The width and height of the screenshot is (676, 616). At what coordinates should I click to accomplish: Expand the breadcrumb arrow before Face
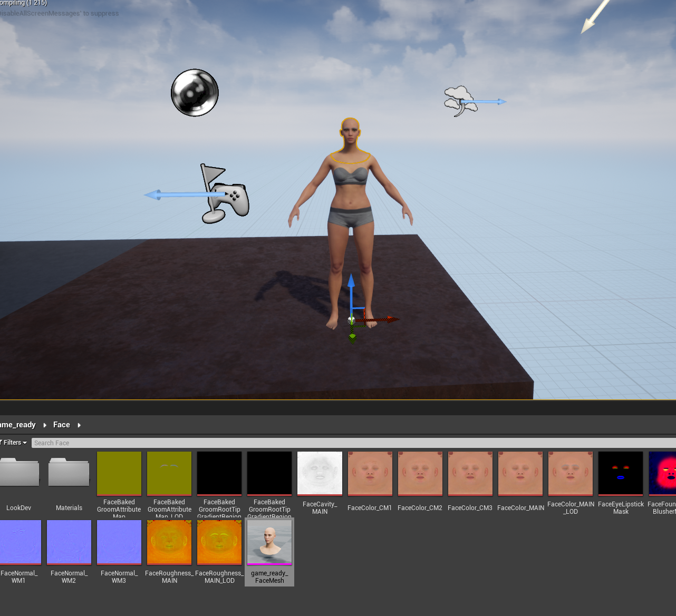[x=45, y=425]
